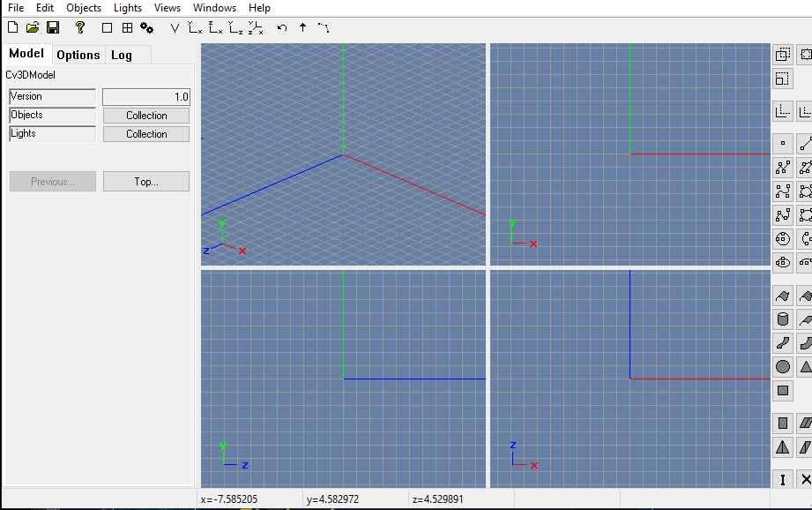
Task: Open the Help menu
Action: coord(259,8)
